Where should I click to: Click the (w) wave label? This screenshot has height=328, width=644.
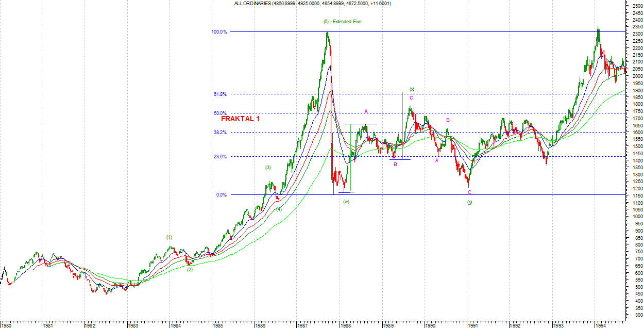[346, 201]
